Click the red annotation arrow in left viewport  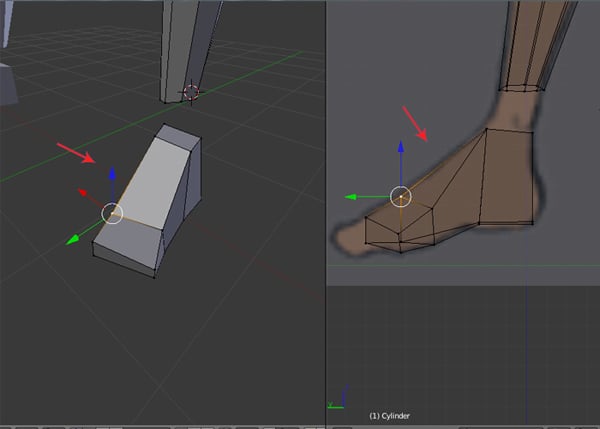click(x=76, y=153)
